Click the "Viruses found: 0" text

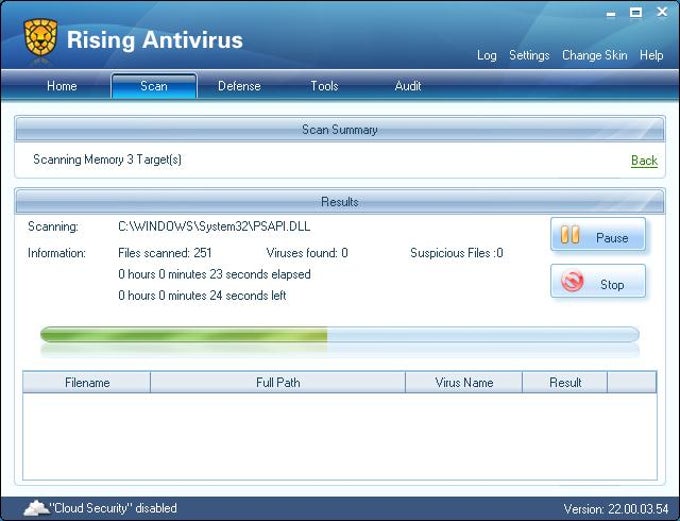[307, 253]
